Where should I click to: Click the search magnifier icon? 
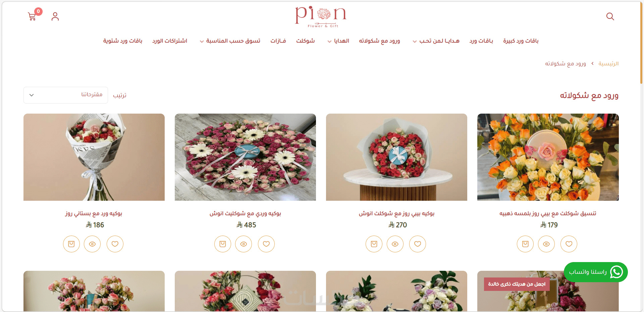coord(610,16)
